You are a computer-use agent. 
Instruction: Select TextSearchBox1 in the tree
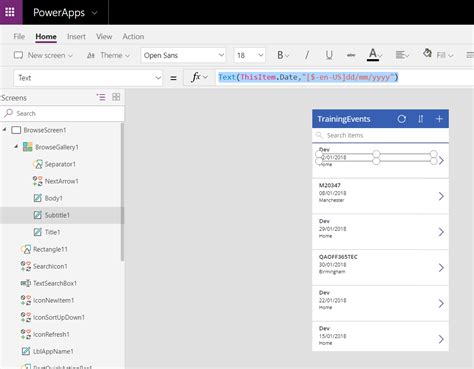pos(55,283)
